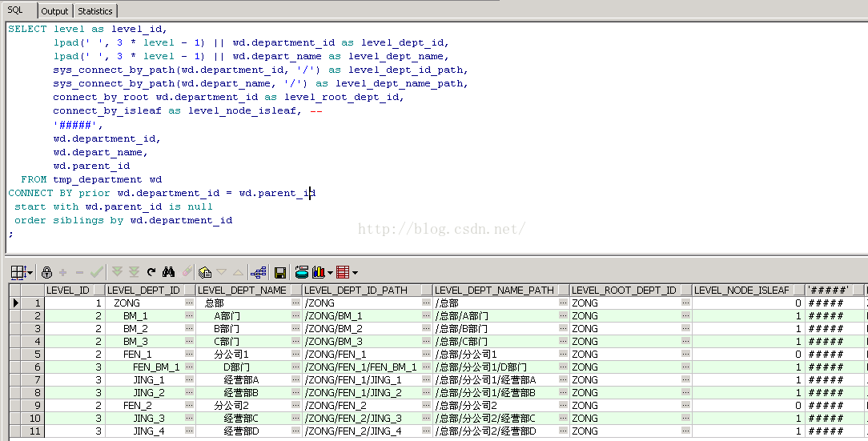
Task: Open the grid selection mode dropdown arrow
Action: [x=30, y=272]
